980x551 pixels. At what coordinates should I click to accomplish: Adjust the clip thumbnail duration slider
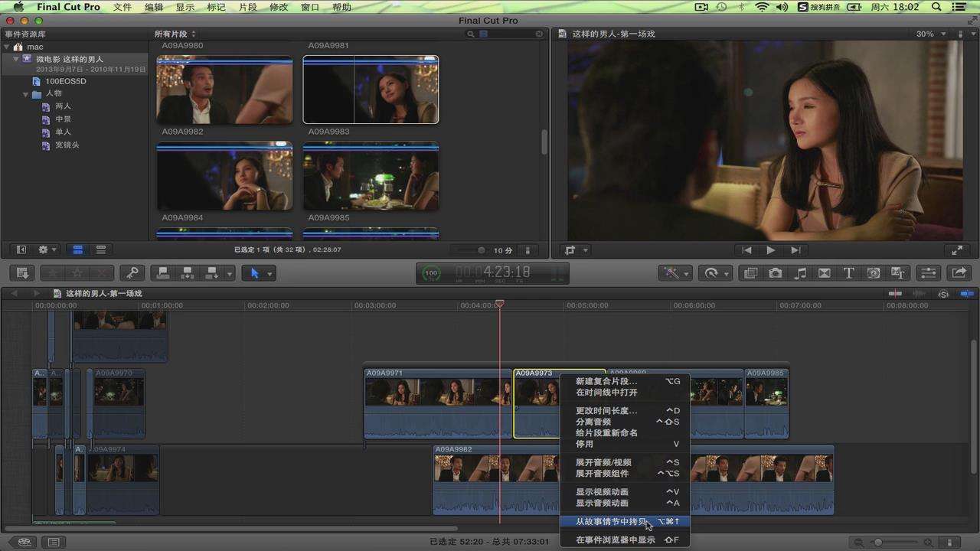pos(481,250)
